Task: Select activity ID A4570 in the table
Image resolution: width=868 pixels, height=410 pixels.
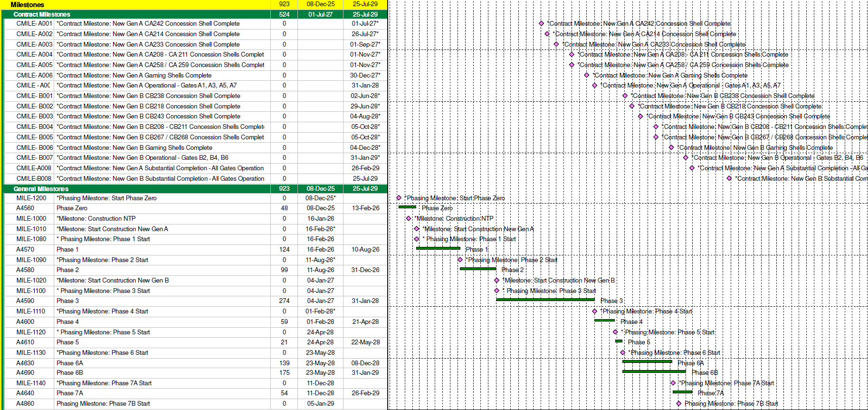Action: [x=25, y=249]
